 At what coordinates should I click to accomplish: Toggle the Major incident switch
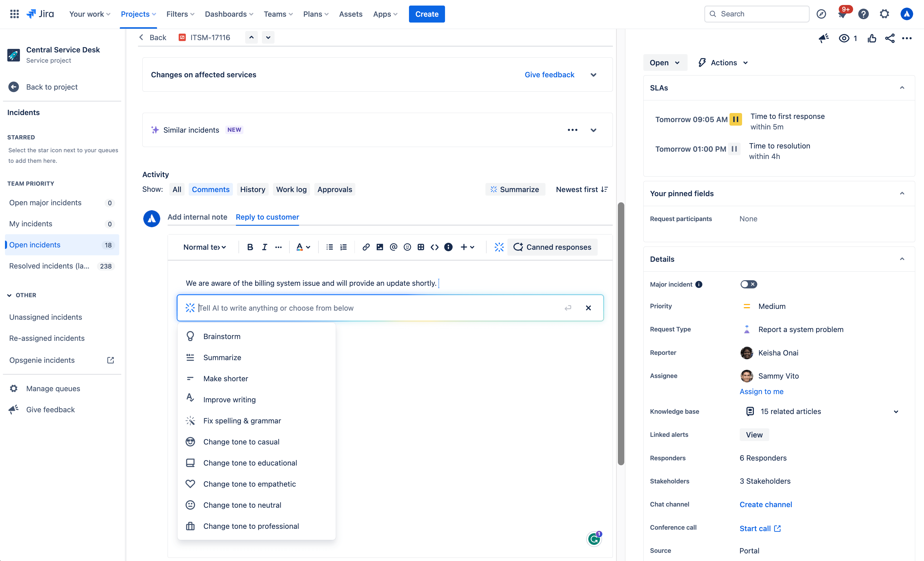(748, 284)
